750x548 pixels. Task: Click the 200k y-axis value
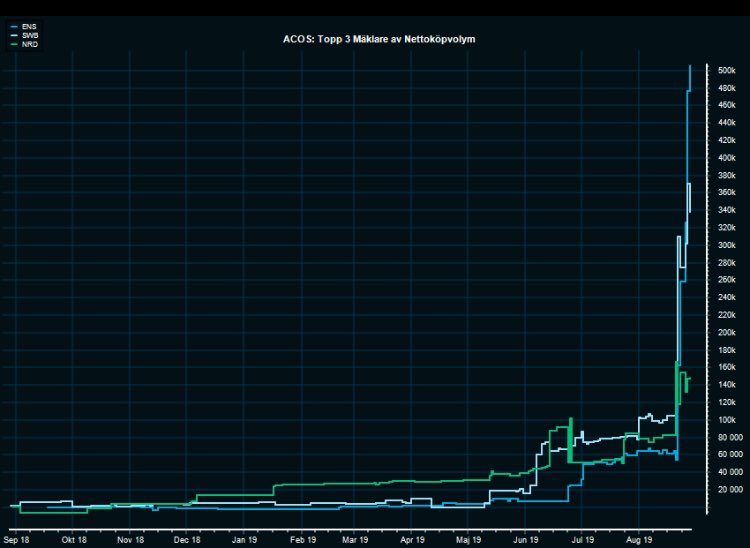pos(727,332)
